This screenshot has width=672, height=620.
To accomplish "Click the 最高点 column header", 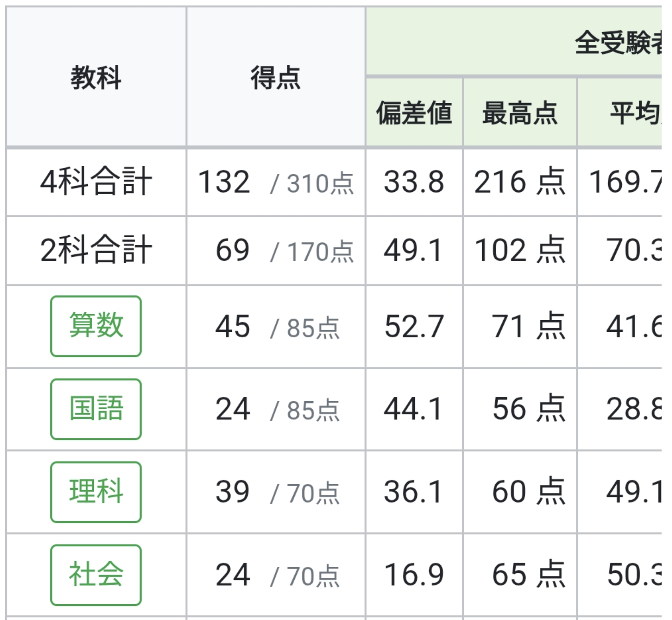I will pos(520,113).
